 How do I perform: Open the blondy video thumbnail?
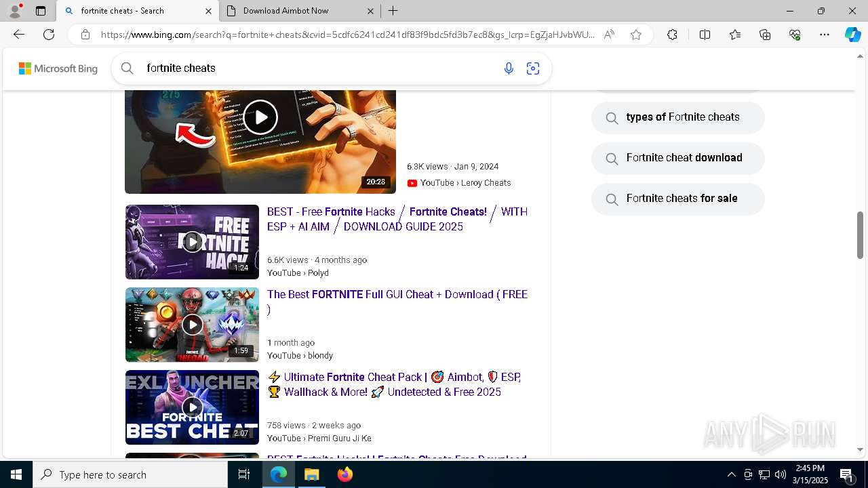192,325
